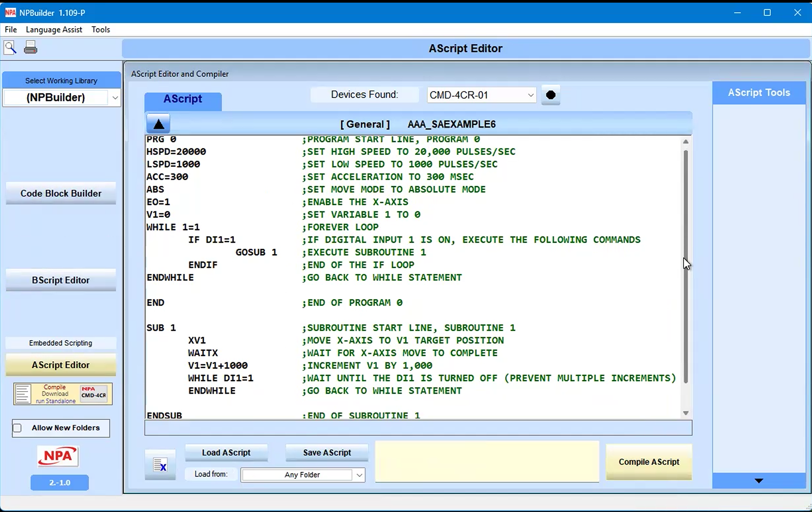812x512 pixels.
Task: Open the Code Block Builder
Action: (x=61, y=193)
